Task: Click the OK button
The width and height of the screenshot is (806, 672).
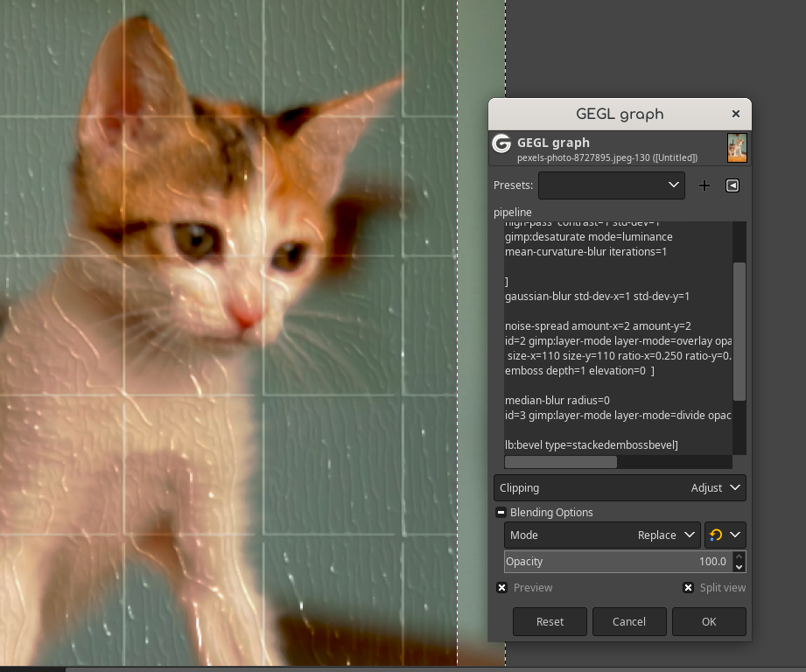Action: click(709, 621)
